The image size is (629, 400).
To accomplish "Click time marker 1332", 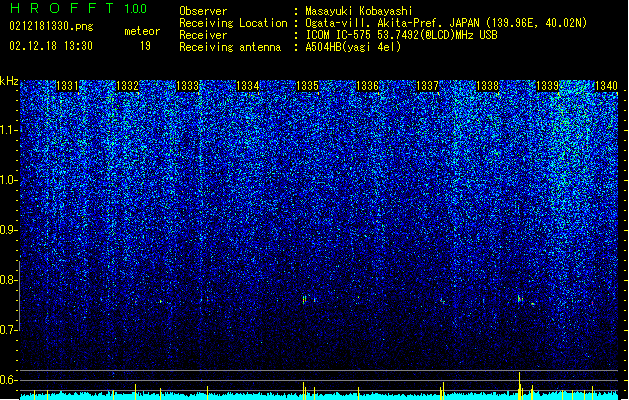I will click(x=127, y=86).
